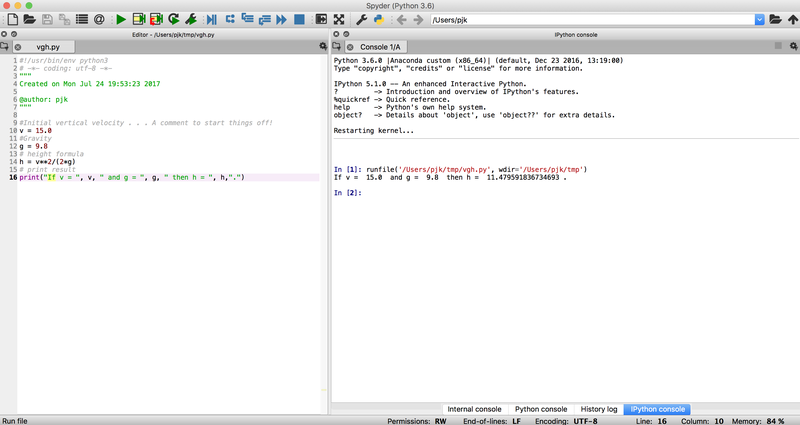Start debugging the file
Viewport: 800px width, 425px height.
tap(212, 19)
